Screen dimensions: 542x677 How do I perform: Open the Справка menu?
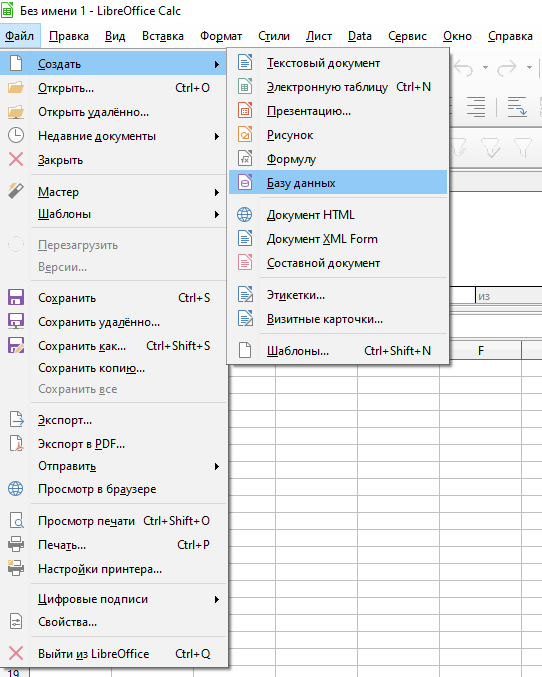510,36
